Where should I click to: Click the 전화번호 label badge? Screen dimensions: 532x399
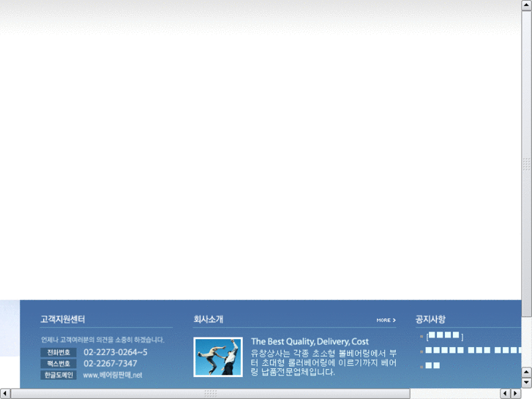pos(59,352)
